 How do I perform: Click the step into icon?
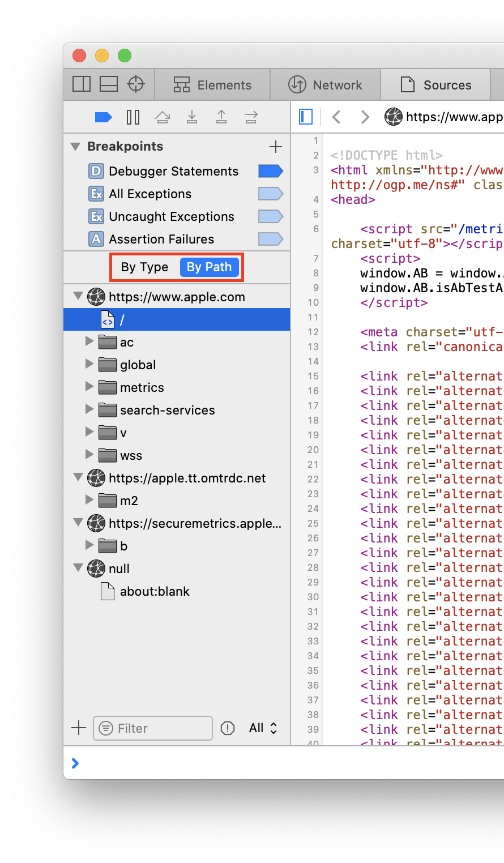[x=192, y=117]
